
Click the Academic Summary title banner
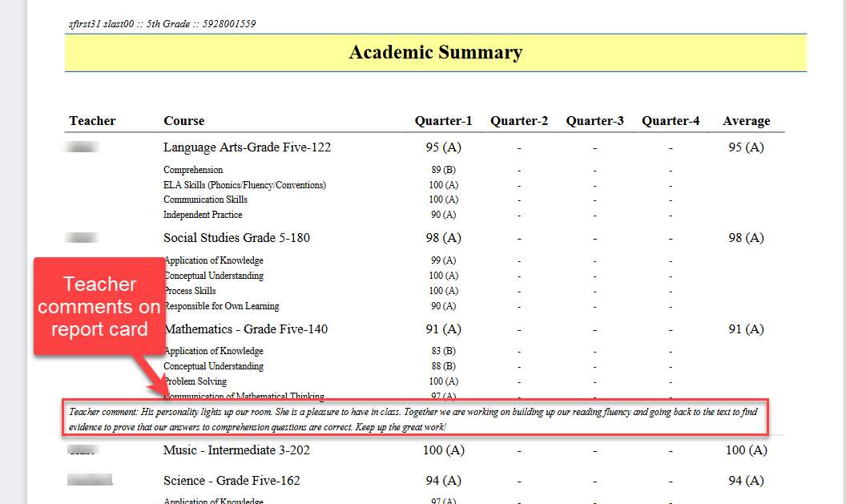point(436,53)
